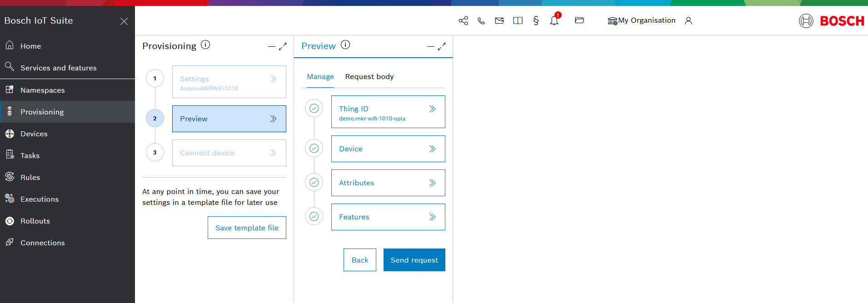
Task: Click the share icon in header
Action: pyautogui.click(x=463, y=20)
